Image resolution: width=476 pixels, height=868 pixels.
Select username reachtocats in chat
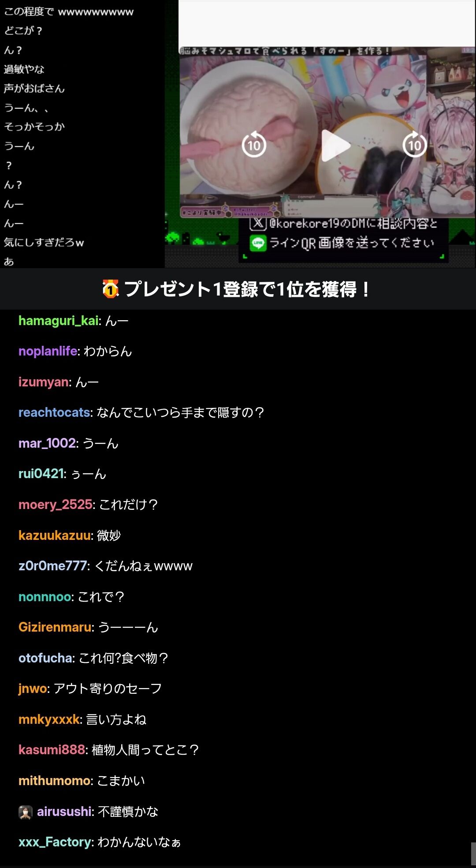click(54, 412)
